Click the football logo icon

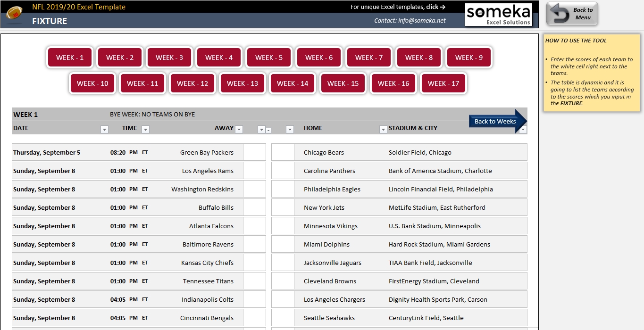coord(15,14)
